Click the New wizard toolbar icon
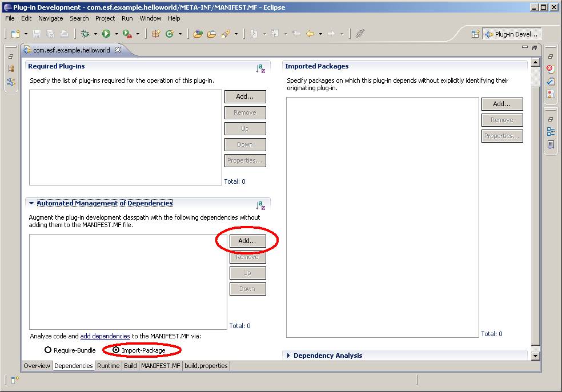 click(15, 34)
